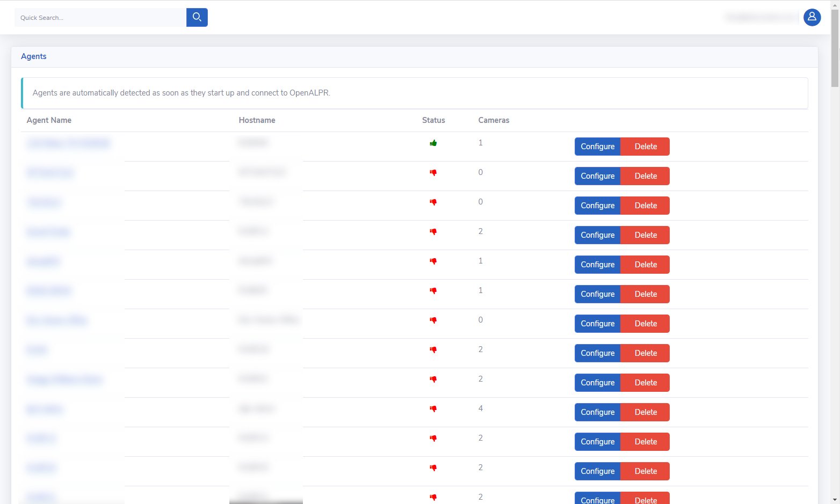The height and width of the screenshot is (504, 840).
Task: Open the user account avatar menu
Action: 812,17
